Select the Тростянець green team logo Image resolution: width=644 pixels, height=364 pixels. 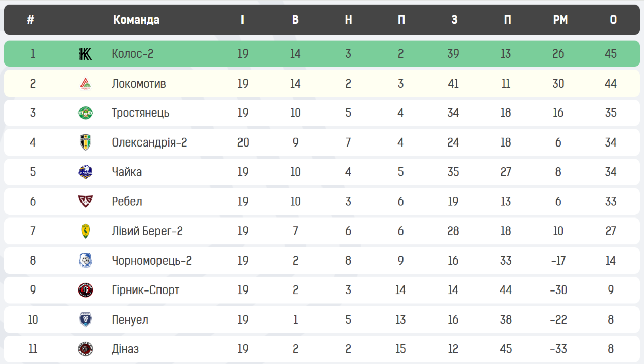click(86, 113)
